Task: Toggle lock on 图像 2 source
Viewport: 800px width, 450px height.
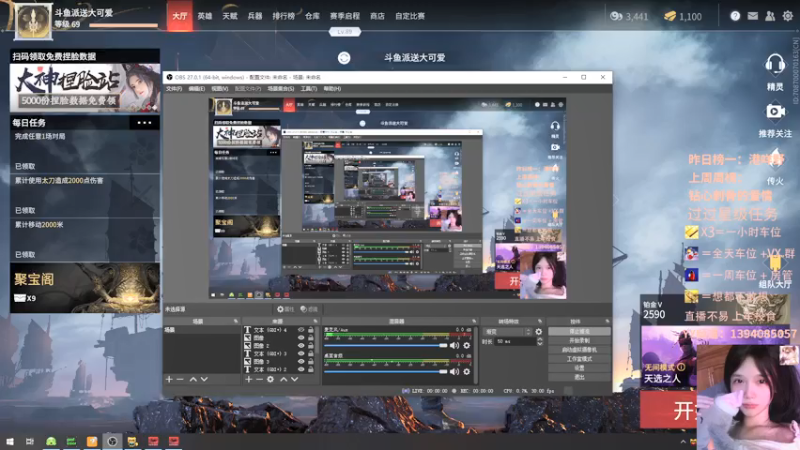Action: pos(311,345)
